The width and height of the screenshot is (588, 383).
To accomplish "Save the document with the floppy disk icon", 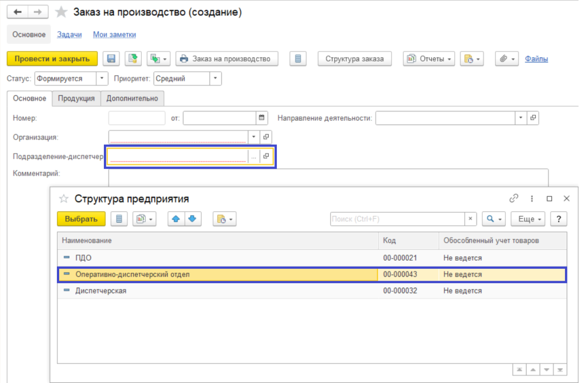I will pos(111,59).
